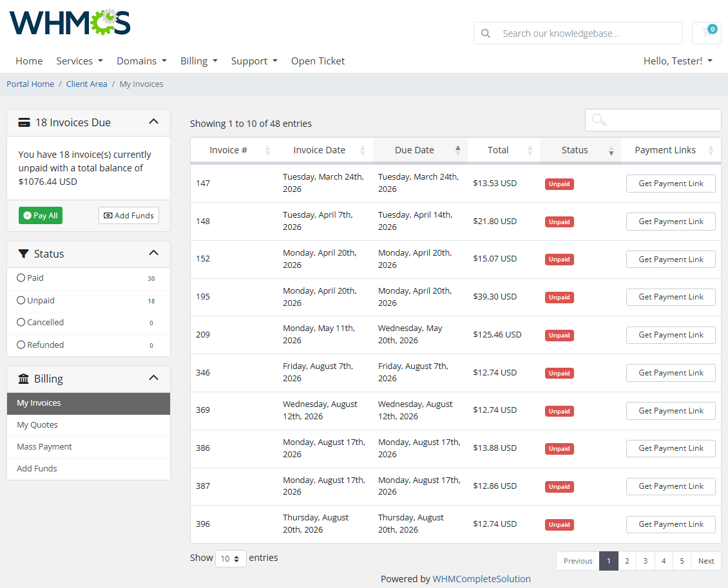
Task: Click the knowledgebase search magnifier icon
Action: pyautogui.click(x=486, y=33)
